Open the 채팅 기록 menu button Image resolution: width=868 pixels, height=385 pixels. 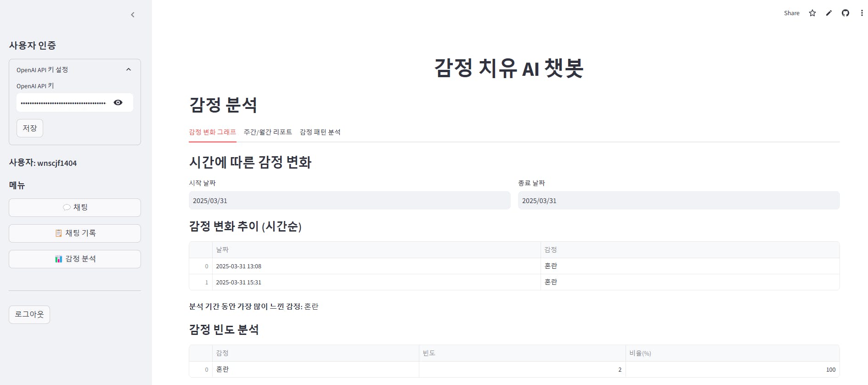point(75,233)
